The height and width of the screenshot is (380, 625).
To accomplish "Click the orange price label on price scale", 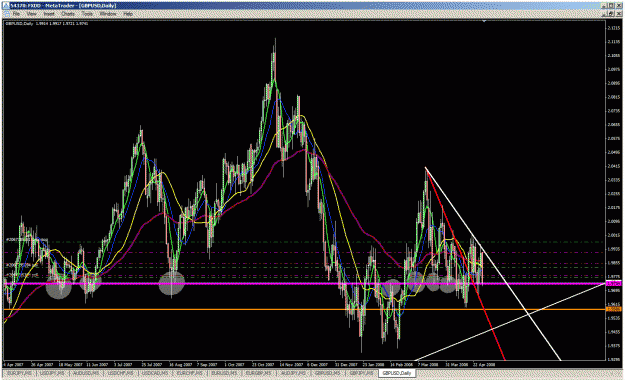I will (x=613, y=309).
